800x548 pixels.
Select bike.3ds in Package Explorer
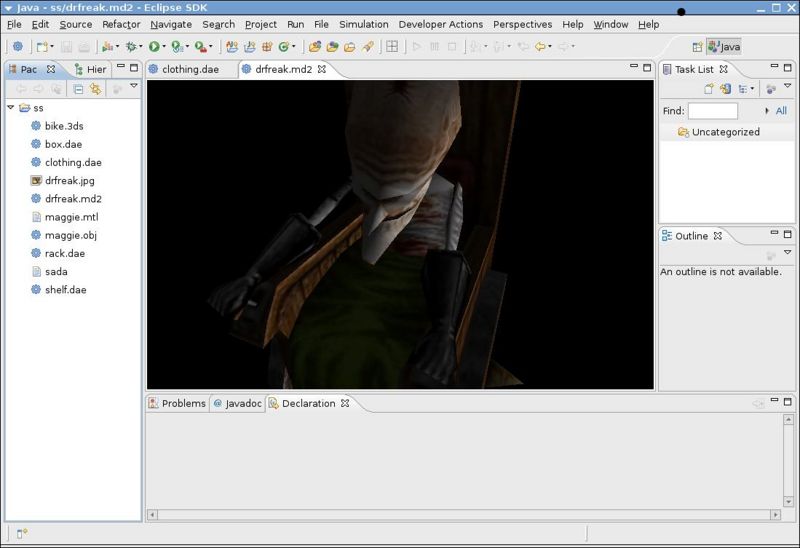point(64,126)
